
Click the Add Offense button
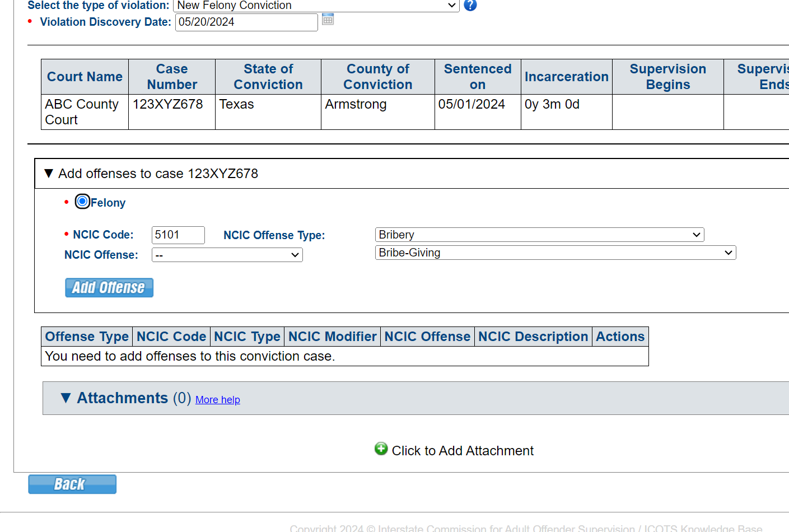click(x=109, y=288)
